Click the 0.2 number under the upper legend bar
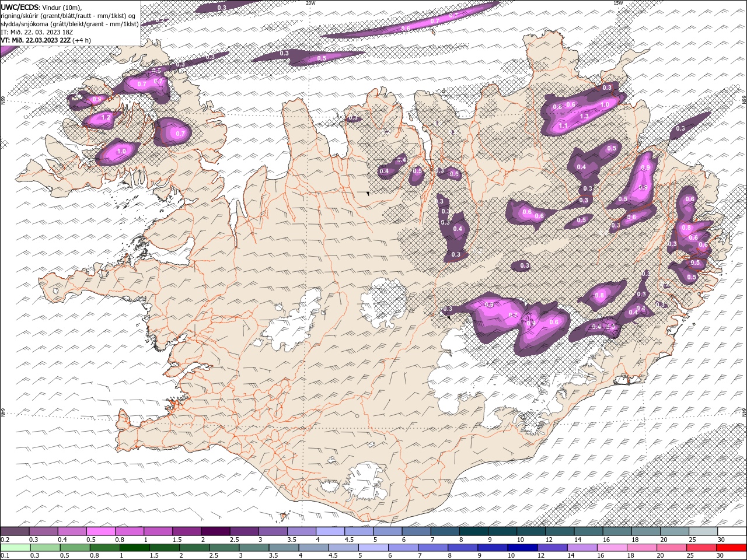The height and width of the screenshot is (560, 747). pyautogui.click(x=5, y=540)
